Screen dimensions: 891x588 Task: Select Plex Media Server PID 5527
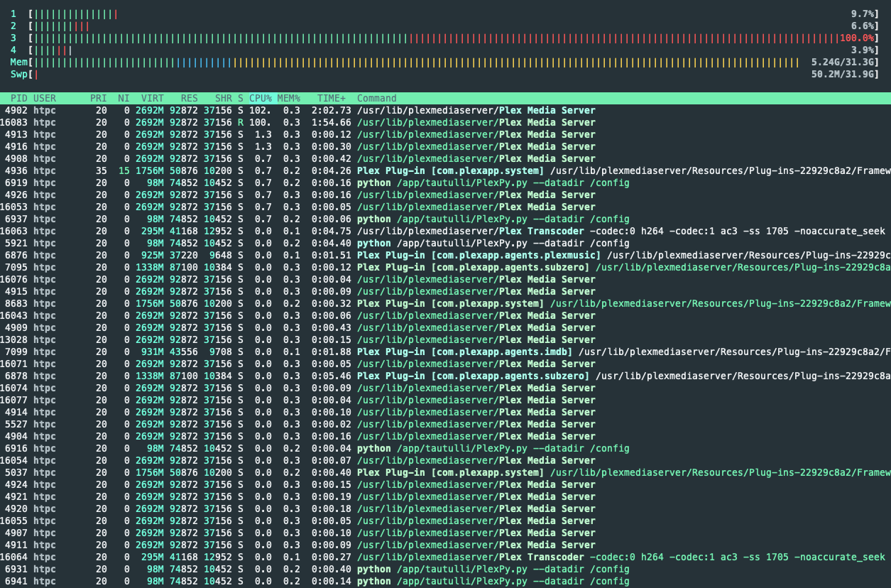pyautogui.click(x=445, y=424)
